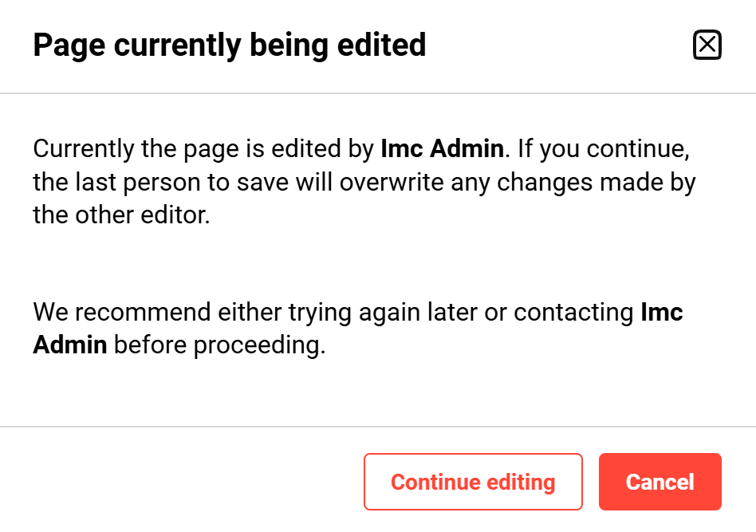The height and width of the screenshot is (532, 756).
Task: Click the text "the other editor."
Action: tap(121, 216)
